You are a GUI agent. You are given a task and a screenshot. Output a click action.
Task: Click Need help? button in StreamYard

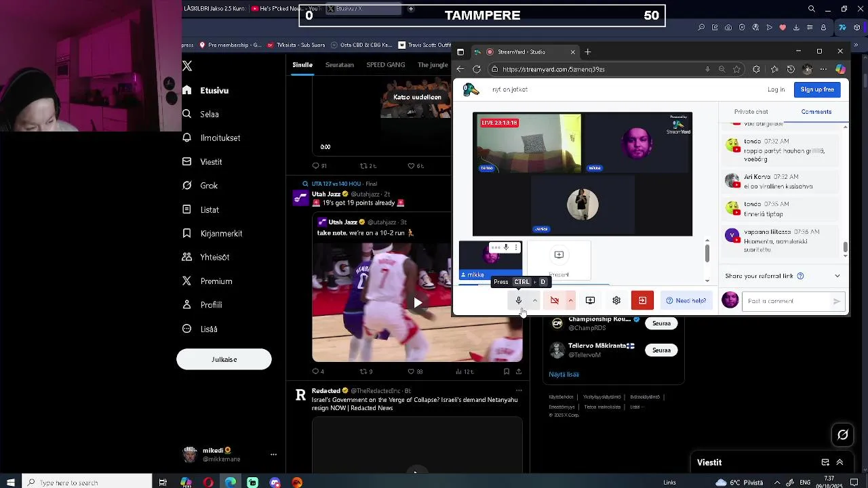point(686,300)
